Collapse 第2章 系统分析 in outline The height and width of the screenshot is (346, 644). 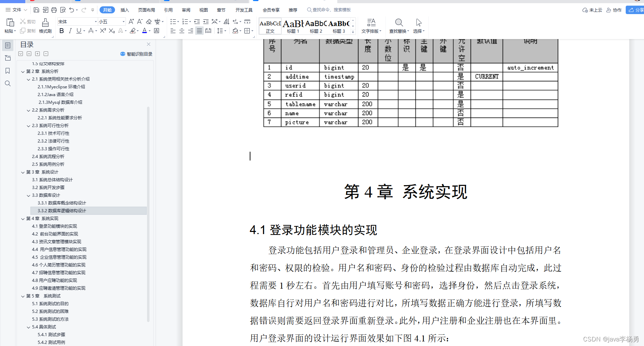coord(23,71)
